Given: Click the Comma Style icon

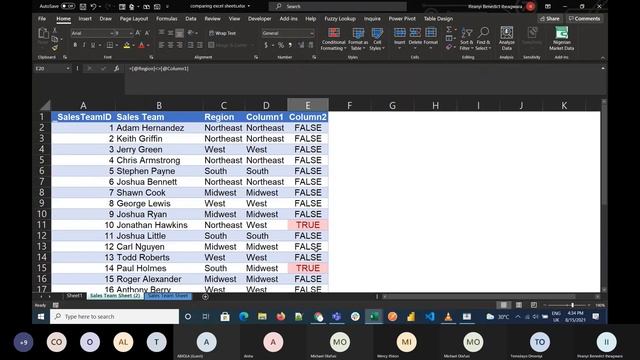Looking at the screenshot, I should 290,45.
